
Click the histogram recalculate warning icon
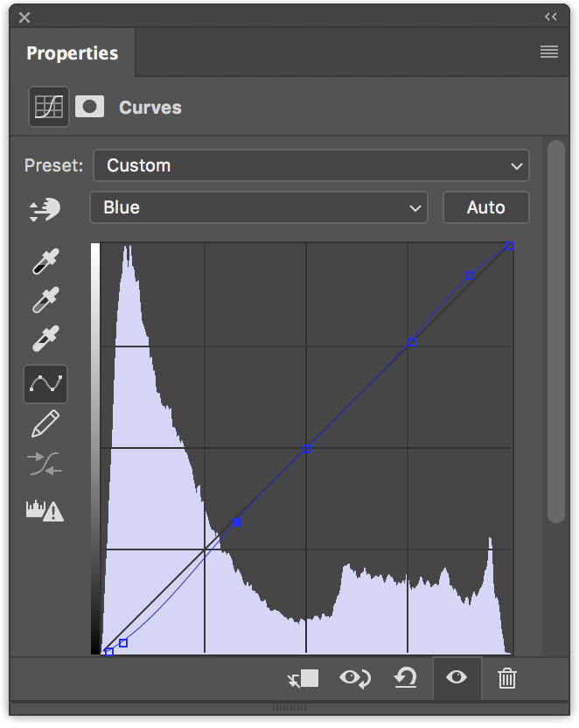pos(45,510)
